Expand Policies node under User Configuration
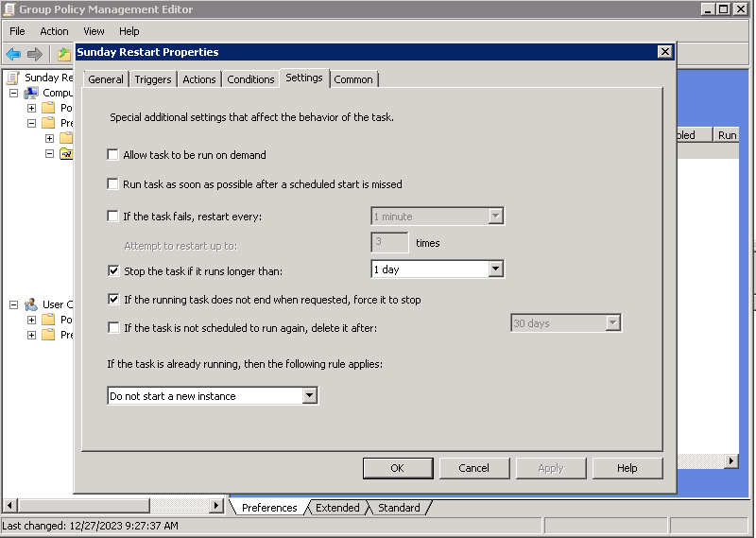 pos(31,320)
